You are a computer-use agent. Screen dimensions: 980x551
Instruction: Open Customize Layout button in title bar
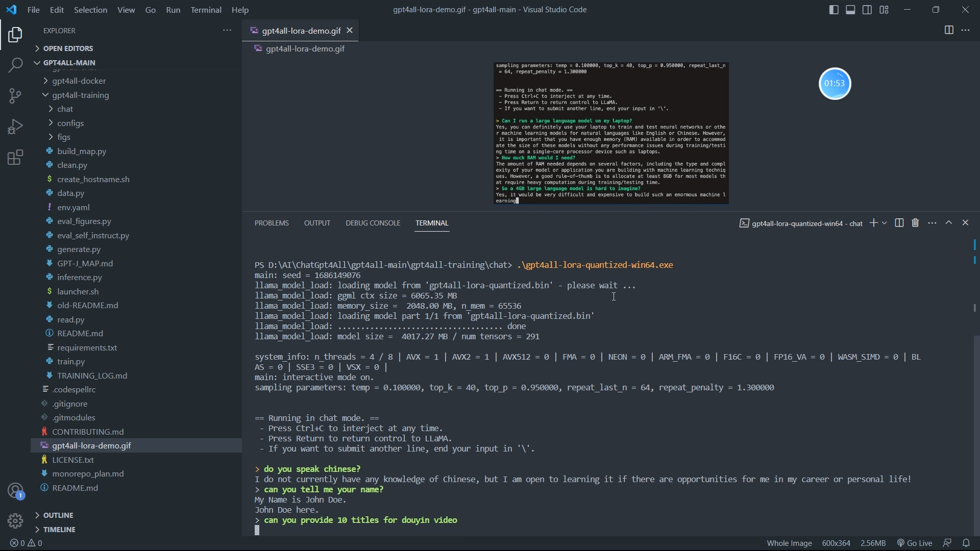click(x=884, y=10)
